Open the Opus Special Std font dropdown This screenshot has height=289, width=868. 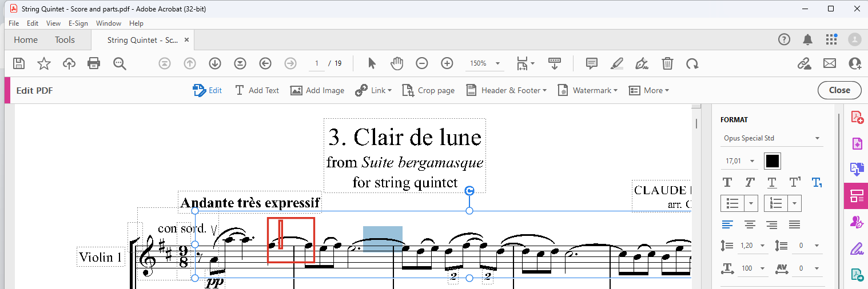coord(771,138)
